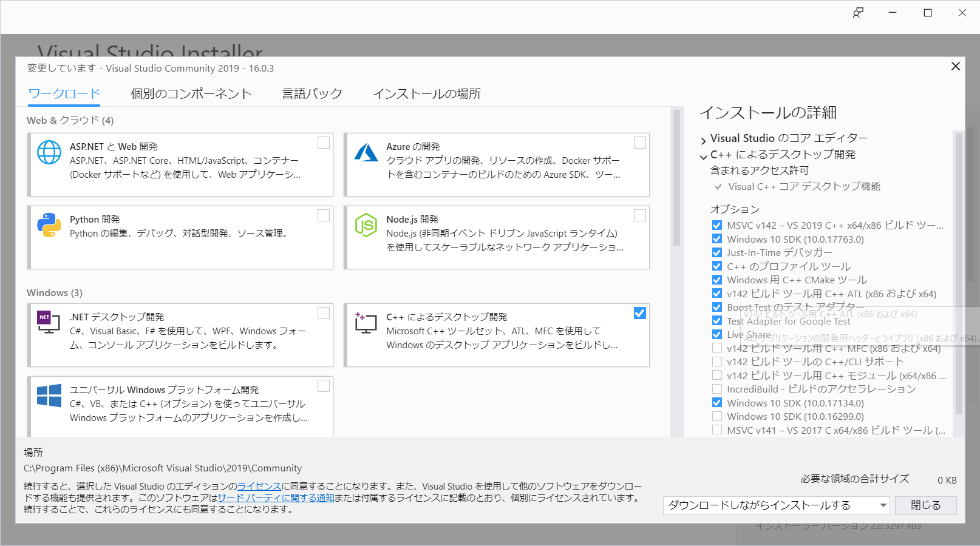
Task: Expand Visual Studio のコア エディター node
Action: [703, 141]
